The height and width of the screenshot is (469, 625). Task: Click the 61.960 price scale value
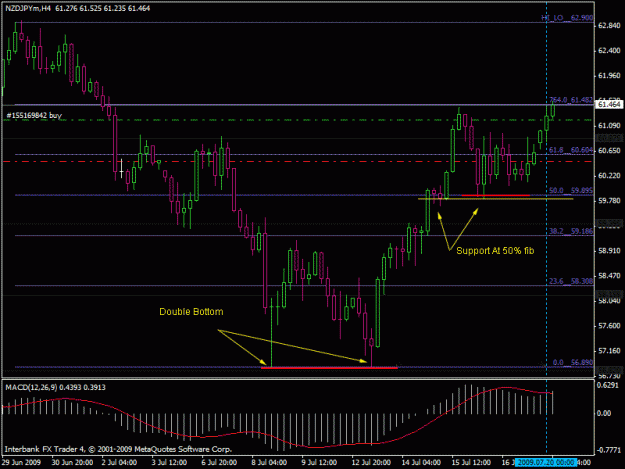(609, 76)
